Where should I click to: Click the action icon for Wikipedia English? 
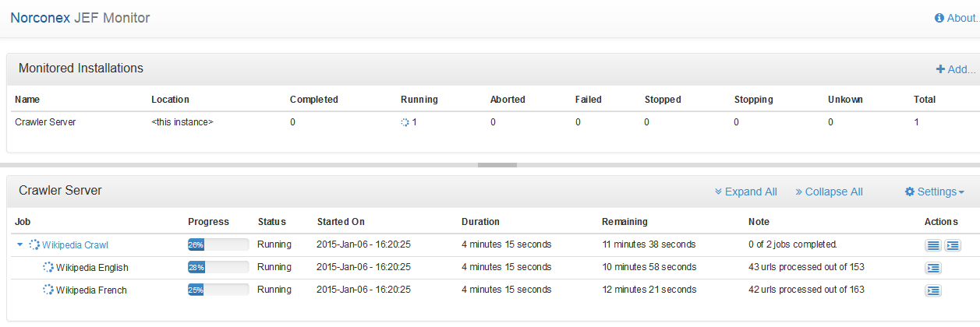point(932,268)
